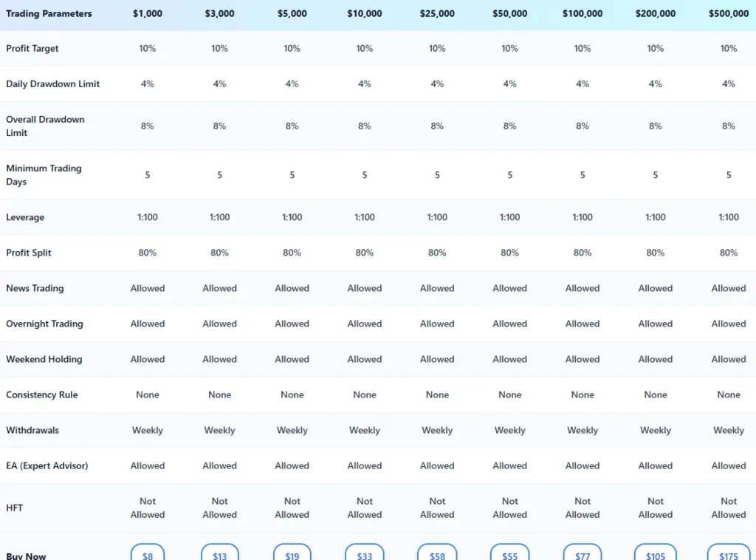Select the EA (Expert Advisor) label
The image size is (756, 560).
pos(47,466)
